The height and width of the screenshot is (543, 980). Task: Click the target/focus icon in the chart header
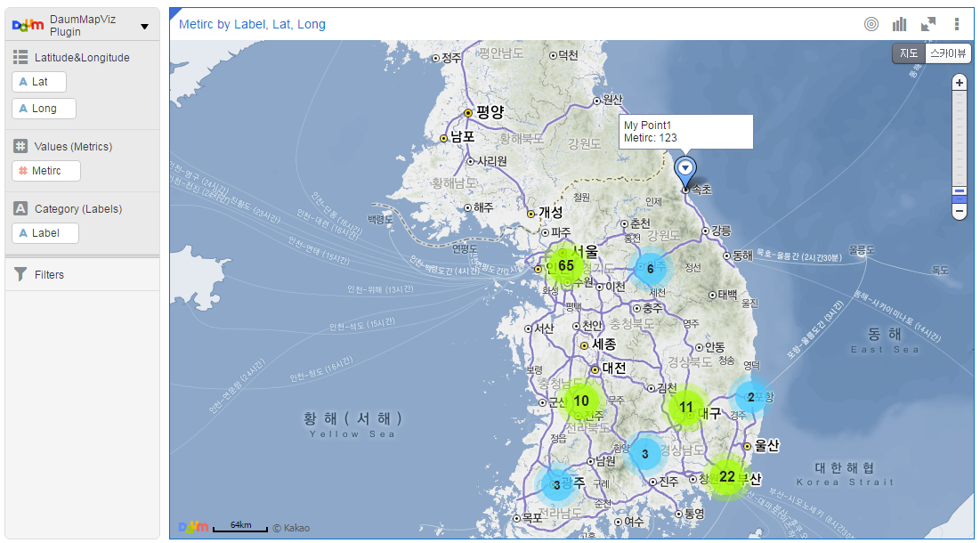point(871,24)
